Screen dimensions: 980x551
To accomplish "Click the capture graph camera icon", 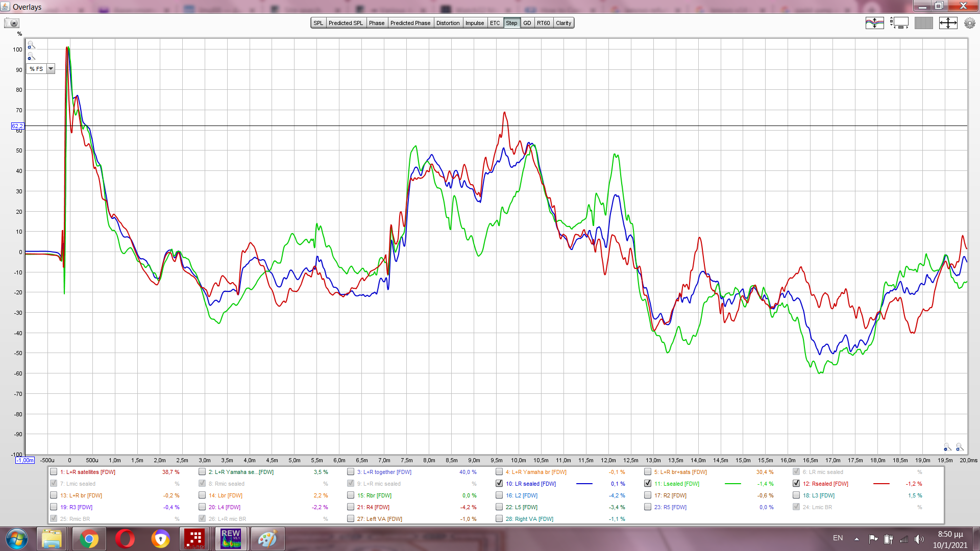I will click(11, 23).
